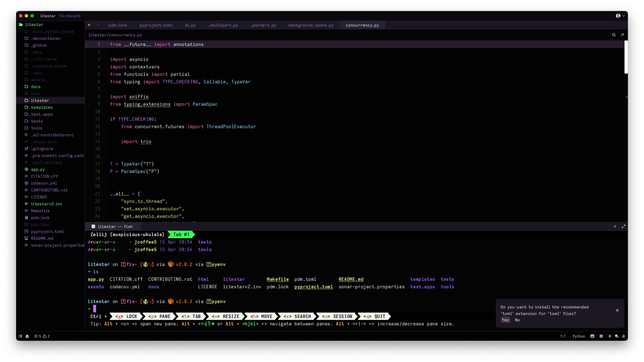Click the inline assist wand icon
644x362 pixels.
click(622, 35)
